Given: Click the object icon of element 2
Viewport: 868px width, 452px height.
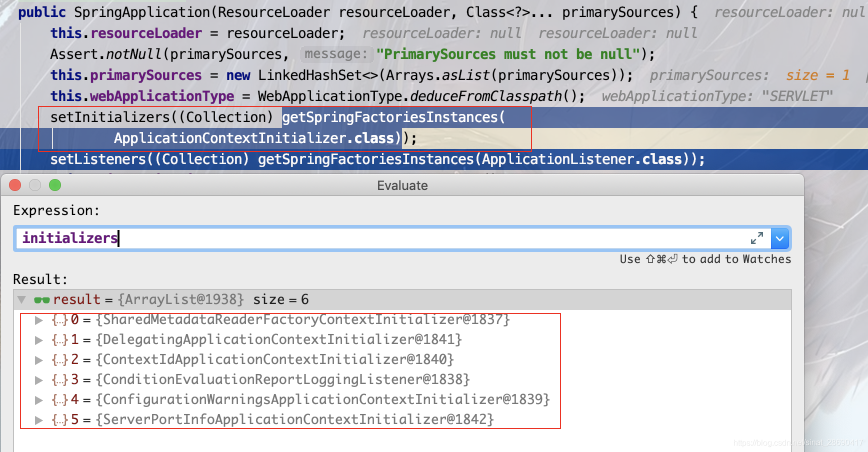Looking at the screenshot, I should pos(59,360).
